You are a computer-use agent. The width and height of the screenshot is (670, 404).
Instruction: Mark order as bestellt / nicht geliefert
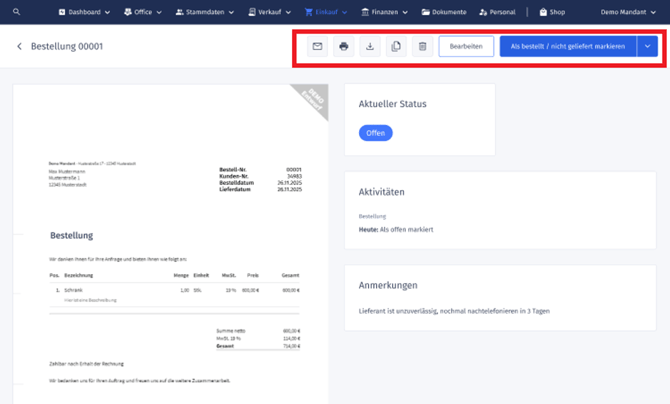(x=567, y=47)
